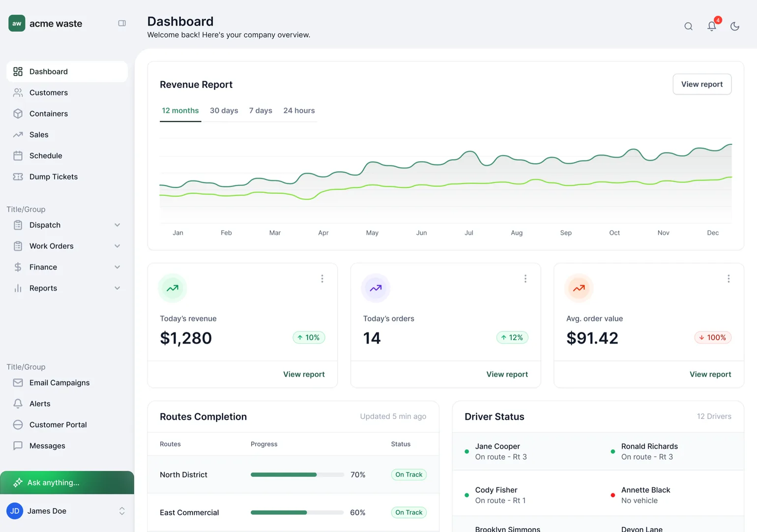Expand the Dispatch submenu chevron

tap(117, 225)
